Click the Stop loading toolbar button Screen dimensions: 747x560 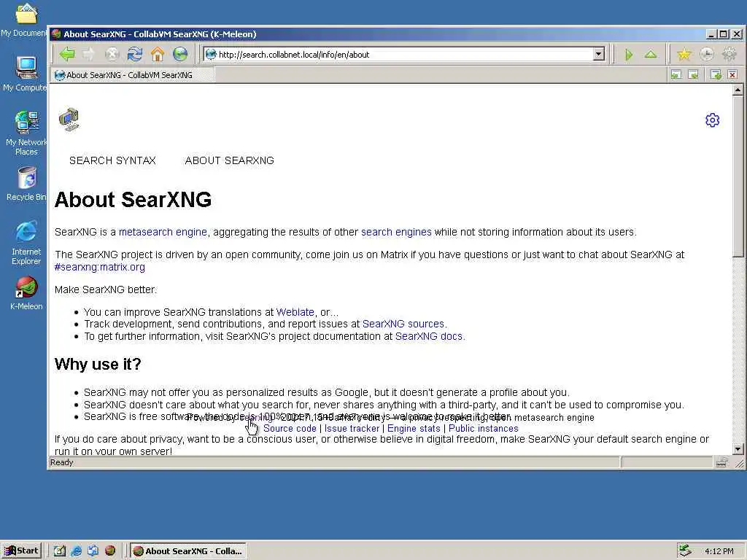click(112, 54)
